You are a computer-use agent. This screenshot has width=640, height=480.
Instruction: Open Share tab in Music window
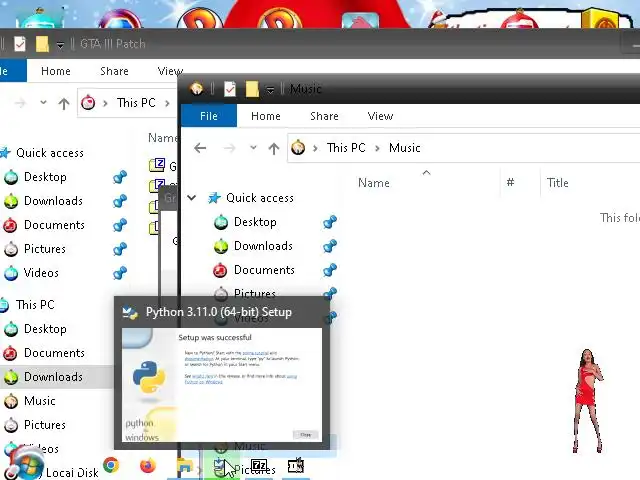pyautogui.click(x=324, y=116)
